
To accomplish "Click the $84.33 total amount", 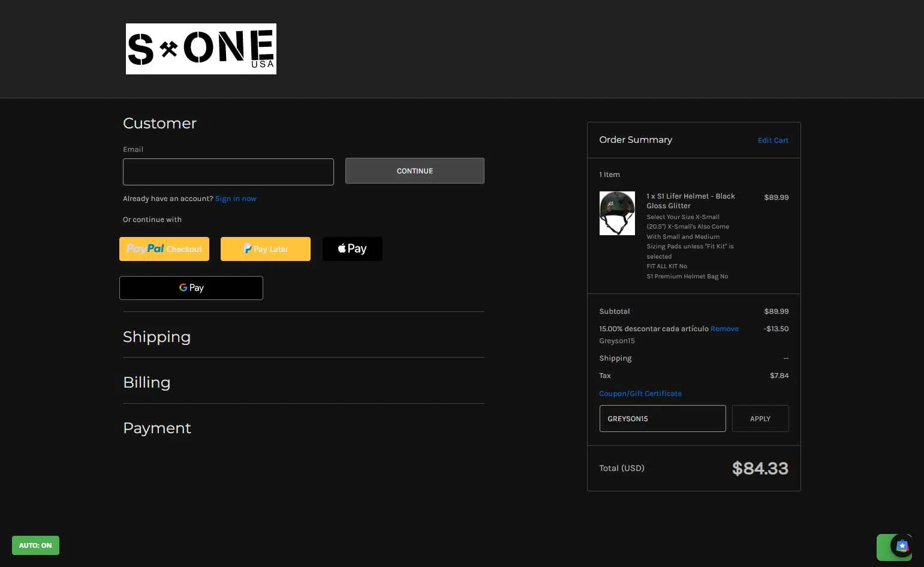I will tap(760, 468).
